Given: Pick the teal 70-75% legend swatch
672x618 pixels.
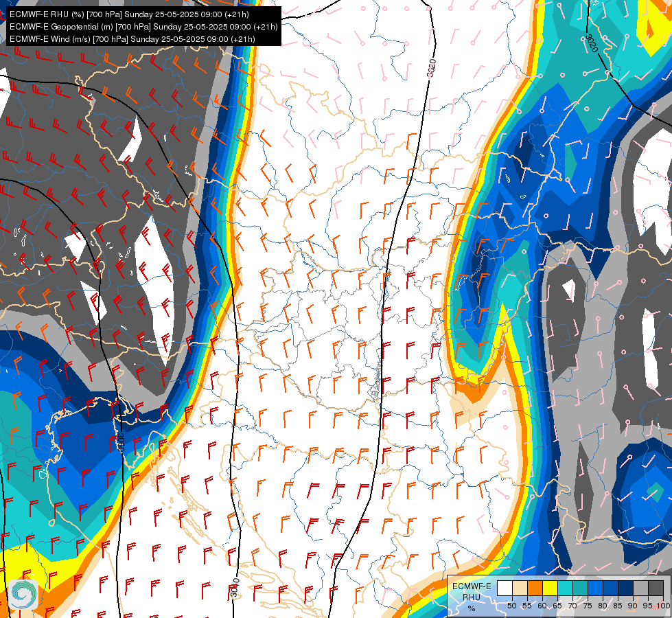Looking at the screenshot, I should (x=580, y=588).
